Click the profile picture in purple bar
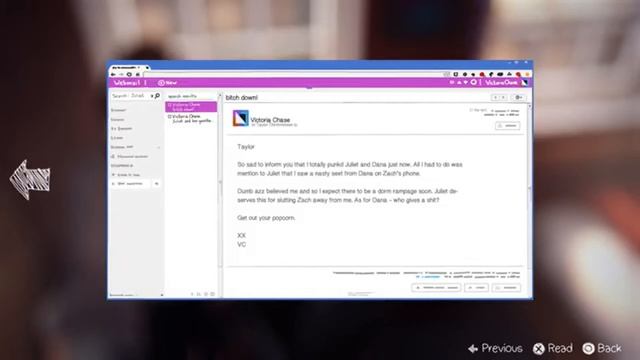This screenshot has width=640, height=360. click(x=524, y=82)
